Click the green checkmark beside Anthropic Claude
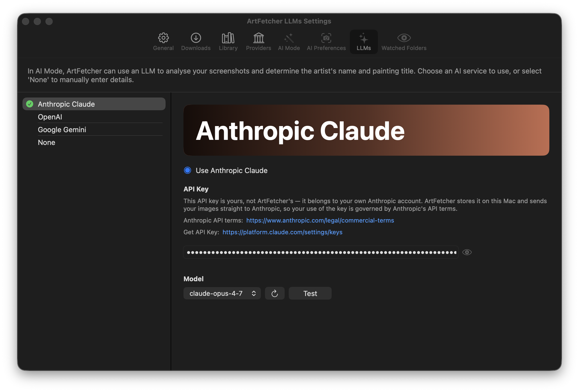 pos(30,104)
